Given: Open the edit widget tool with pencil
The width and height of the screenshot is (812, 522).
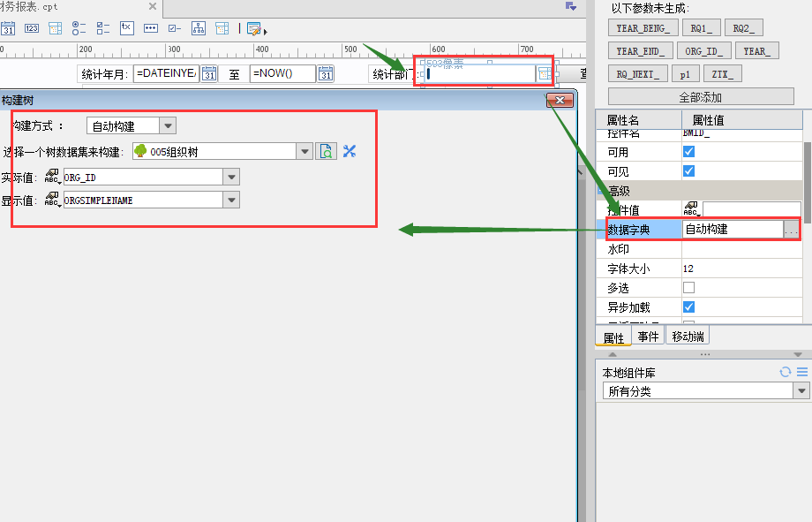Looking at the screenshot, I should (255, 29).
